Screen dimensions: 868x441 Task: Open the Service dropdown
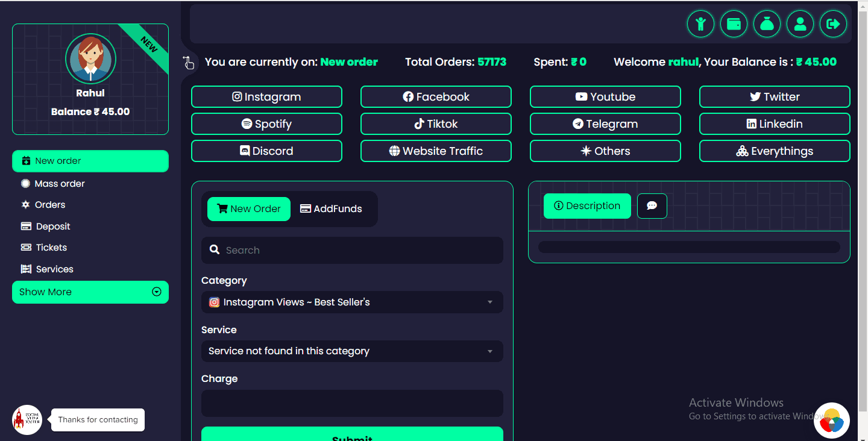[352, 351]
